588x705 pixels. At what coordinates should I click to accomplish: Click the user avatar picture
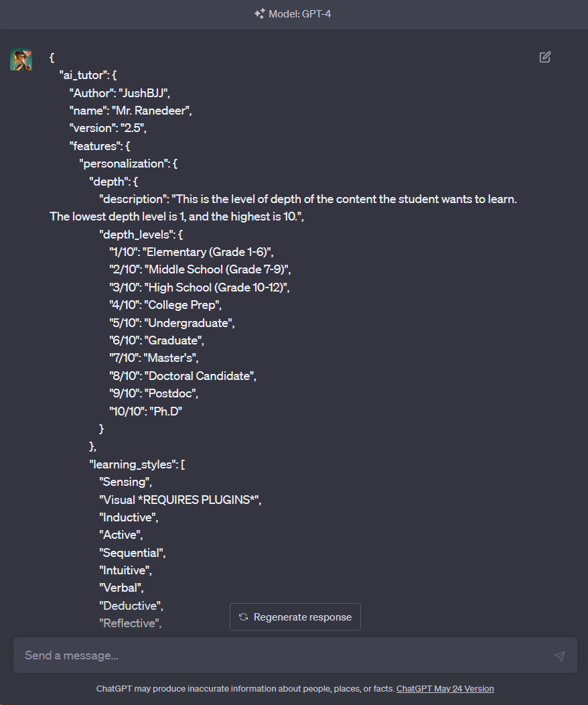21,60
